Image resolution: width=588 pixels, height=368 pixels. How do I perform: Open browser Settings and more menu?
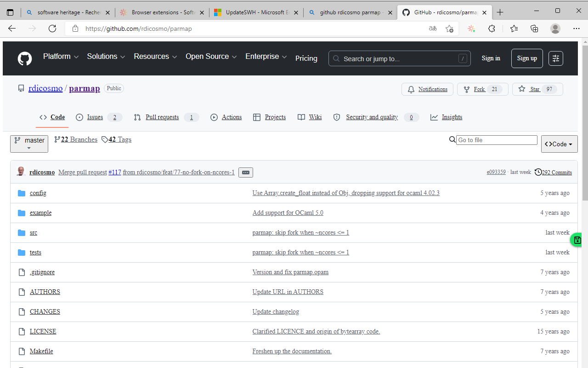click(x=577, y=29)
